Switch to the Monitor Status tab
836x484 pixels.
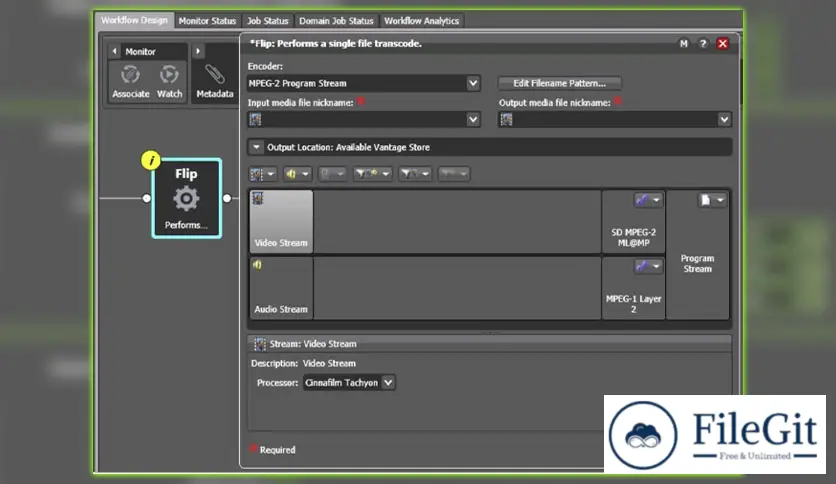click(207, 21)
